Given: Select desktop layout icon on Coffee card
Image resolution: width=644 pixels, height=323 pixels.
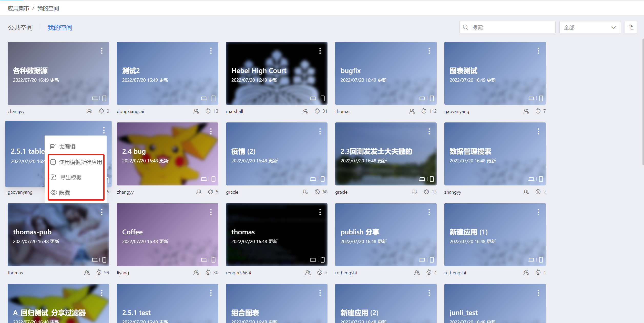Looking at the screenshot, I should click(x=204, y=260).
